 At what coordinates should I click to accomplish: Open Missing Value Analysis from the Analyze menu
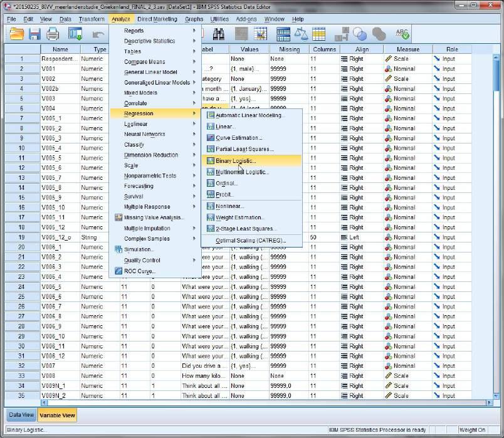click(155, 217)
